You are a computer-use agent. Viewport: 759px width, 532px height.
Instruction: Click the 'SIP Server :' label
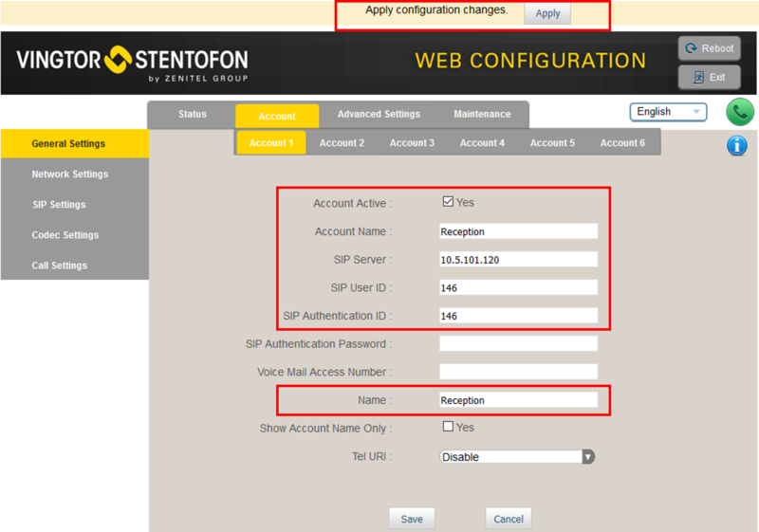tap(362, 260)
